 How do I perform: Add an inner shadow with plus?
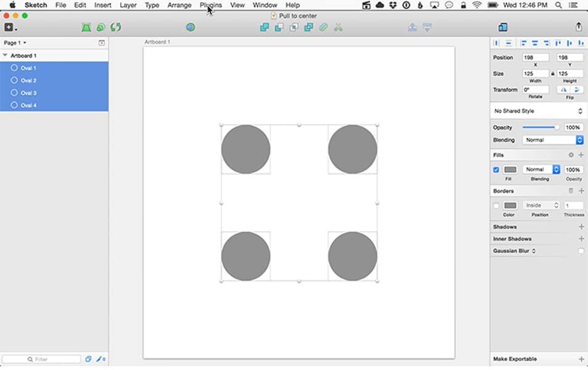(581, 239)
